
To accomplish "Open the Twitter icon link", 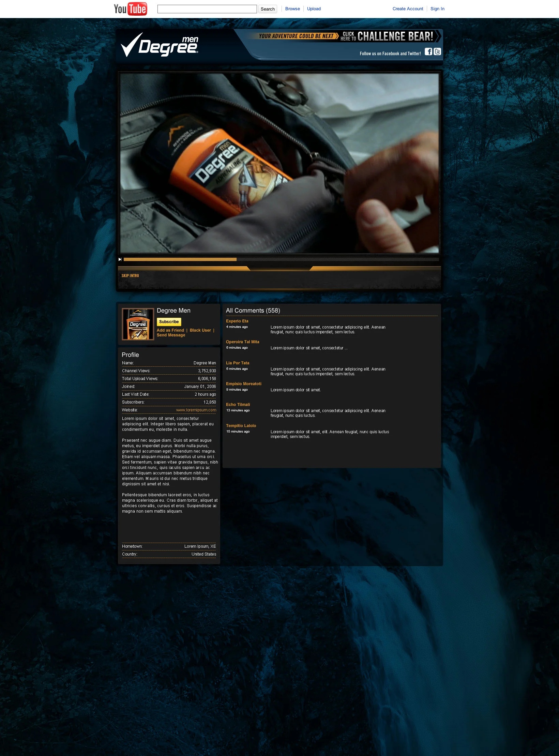I will [437, 51].
